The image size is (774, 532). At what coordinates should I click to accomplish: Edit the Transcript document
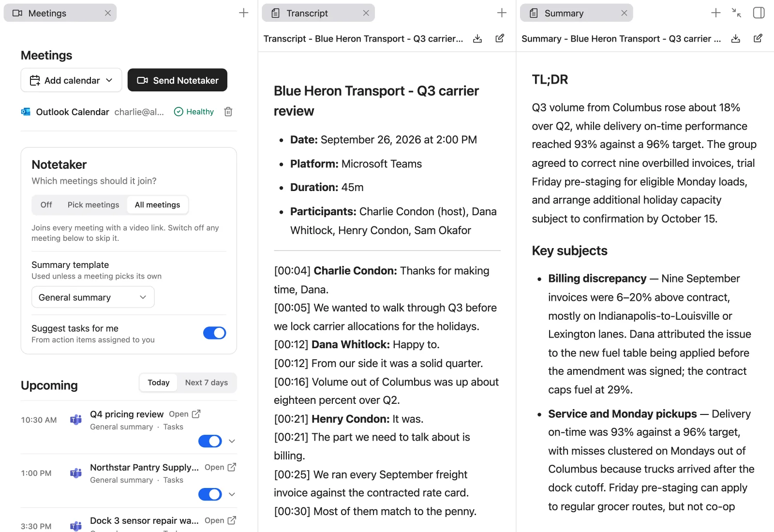500,39
